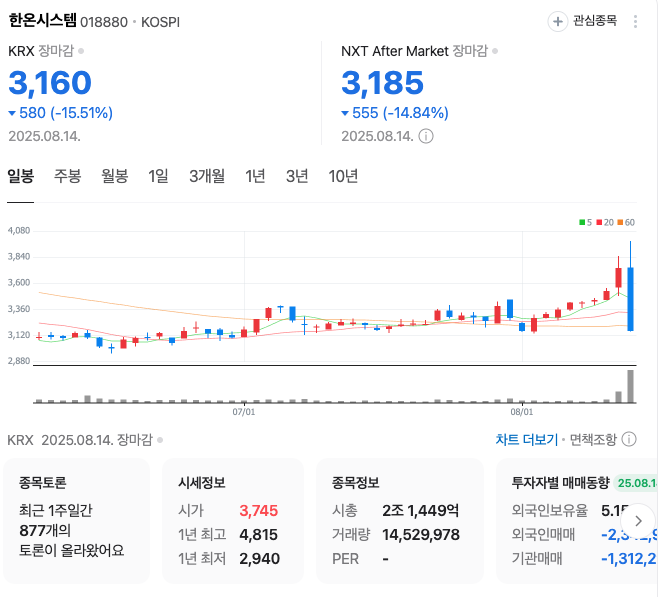
Task: Click the stock code 018880
Action: (104, 22)
